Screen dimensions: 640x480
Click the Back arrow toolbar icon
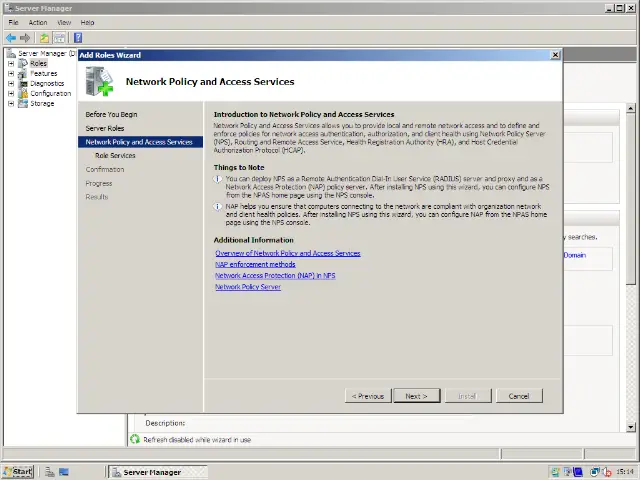click(11, 38)
